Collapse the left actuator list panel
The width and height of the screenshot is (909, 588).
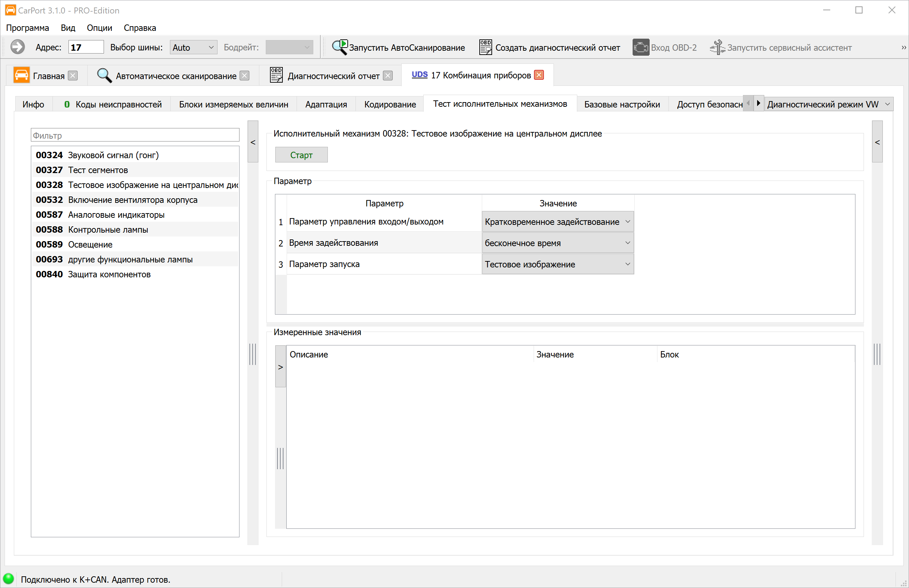253,142
